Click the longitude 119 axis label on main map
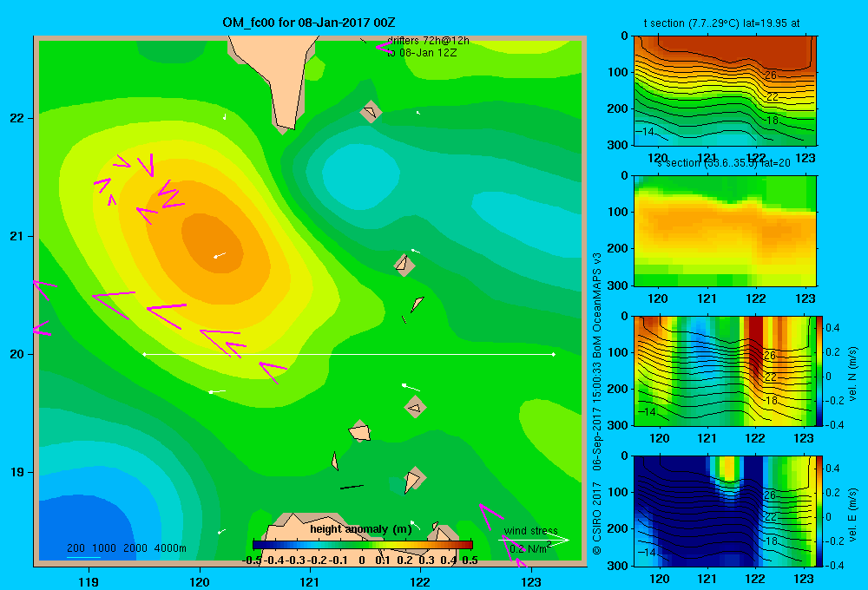868x590 pixels. pos(89,581)
